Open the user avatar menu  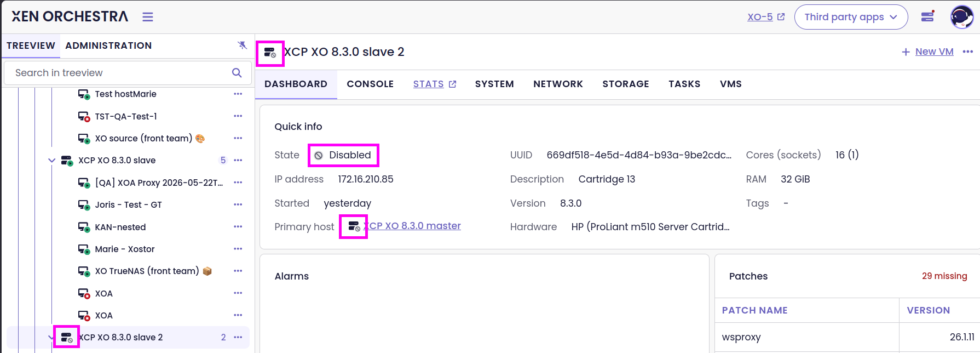click(962, 16)
